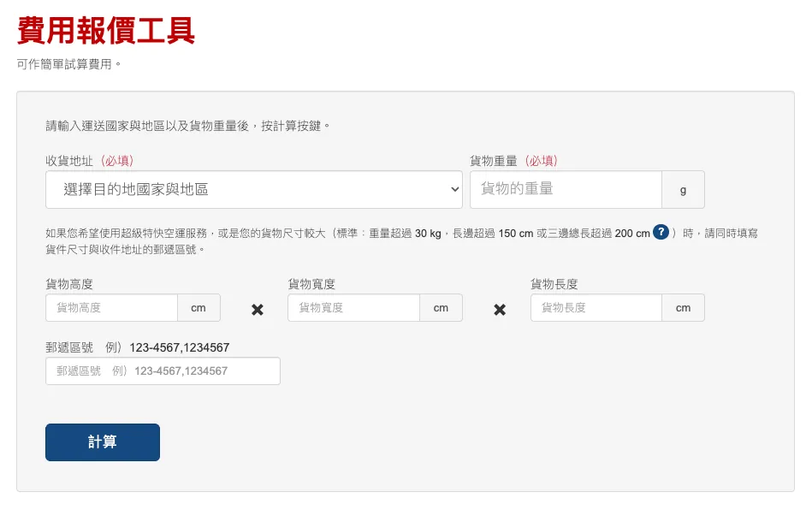Click the cm unit box beside height field
The image size is (812, 510).
pyautogui.click(x=199, y=308)
